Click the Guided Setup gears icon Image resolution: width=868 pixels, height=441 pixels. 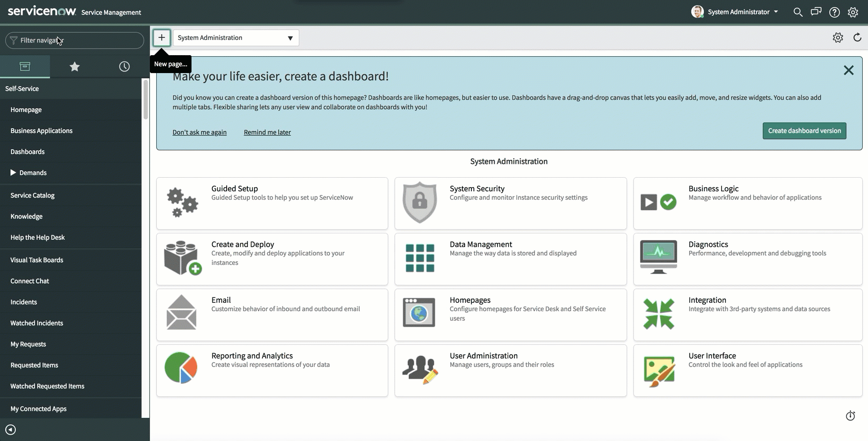(x=182, y=202)
